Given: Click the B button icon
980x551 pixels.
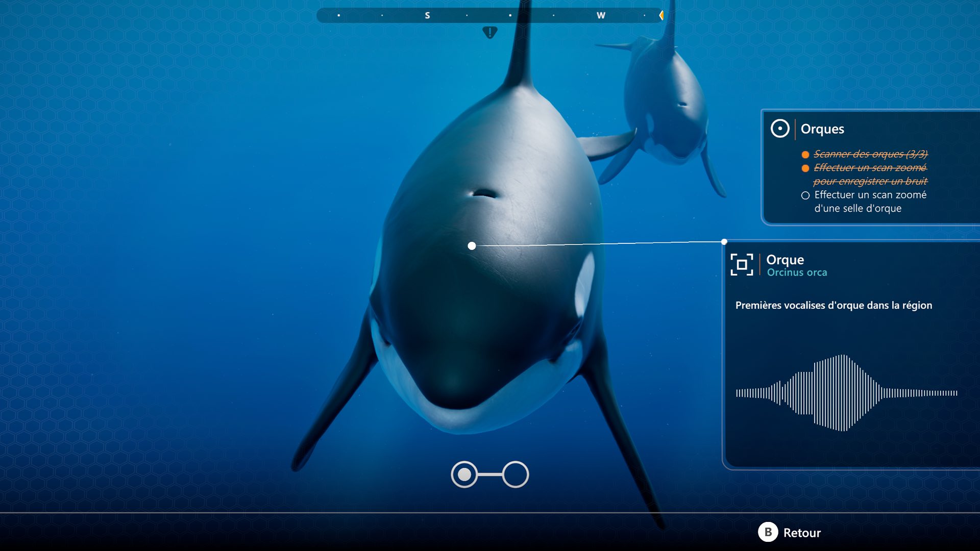Looking at the screenshot, I should pos(768,532).
